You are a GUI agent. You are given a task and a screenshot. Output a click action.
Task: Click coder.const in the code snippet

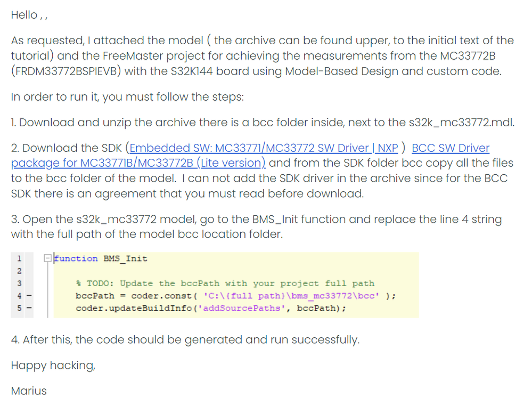161,296
